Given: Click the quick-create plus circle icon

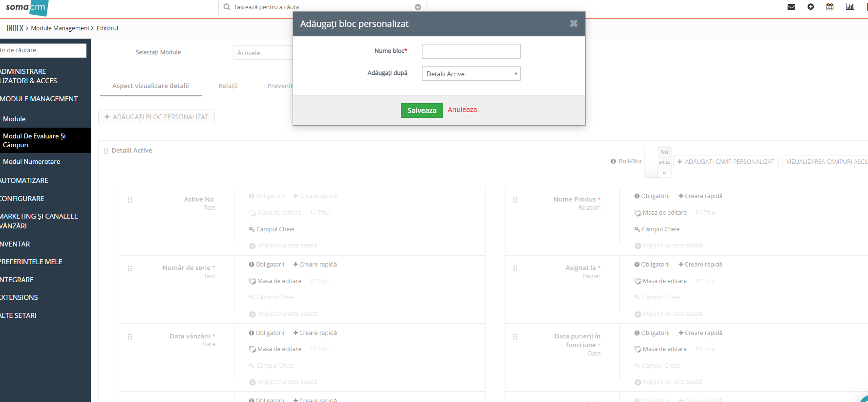Looking at the screenshot, I should point(811,7).
